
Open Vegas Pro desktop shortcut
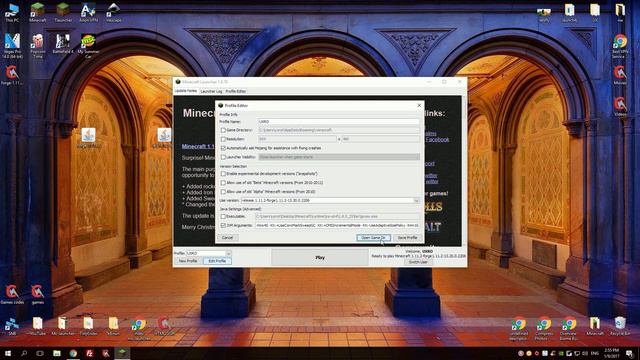(x=12, y=45)
